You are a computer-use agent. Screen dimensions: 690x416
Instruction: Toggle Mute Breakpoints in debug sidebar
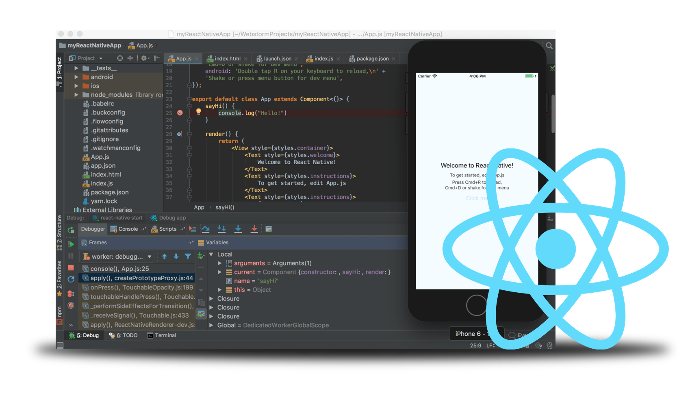[71, 306]
